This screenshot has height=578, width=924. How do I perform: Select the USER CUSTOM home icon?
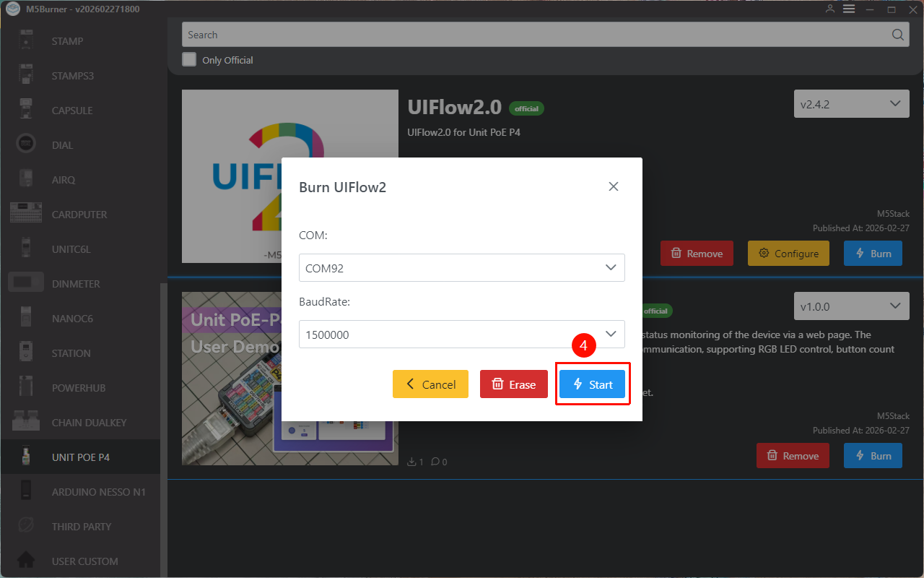(x=26, y=561)
